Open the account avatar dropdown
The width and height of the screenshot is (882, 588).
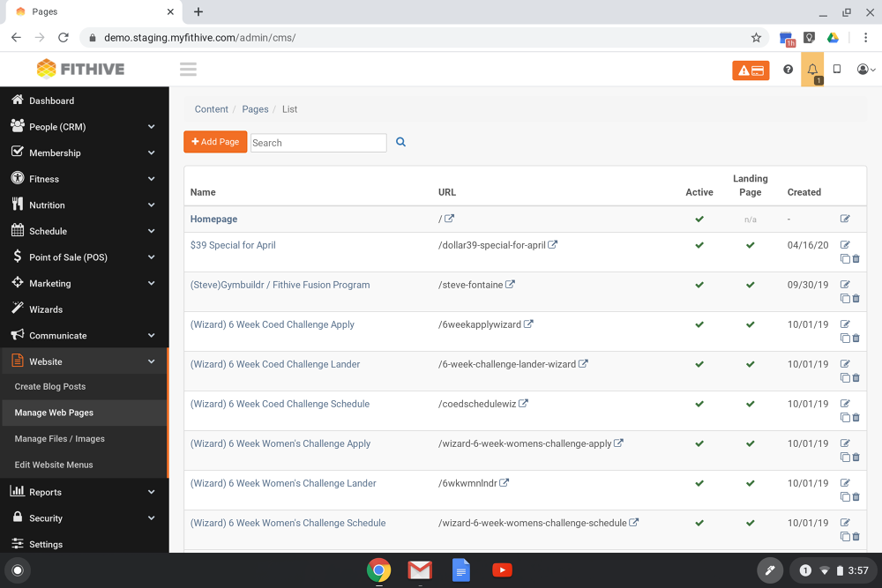864,69
